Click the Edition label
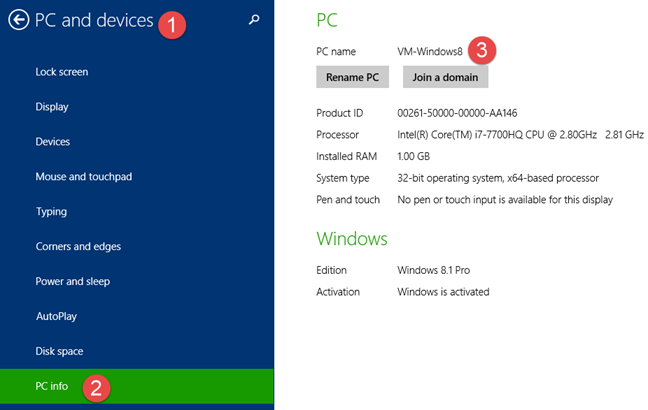Image resolution: width=648 pixels, height=410 pixels. point(331,270)
